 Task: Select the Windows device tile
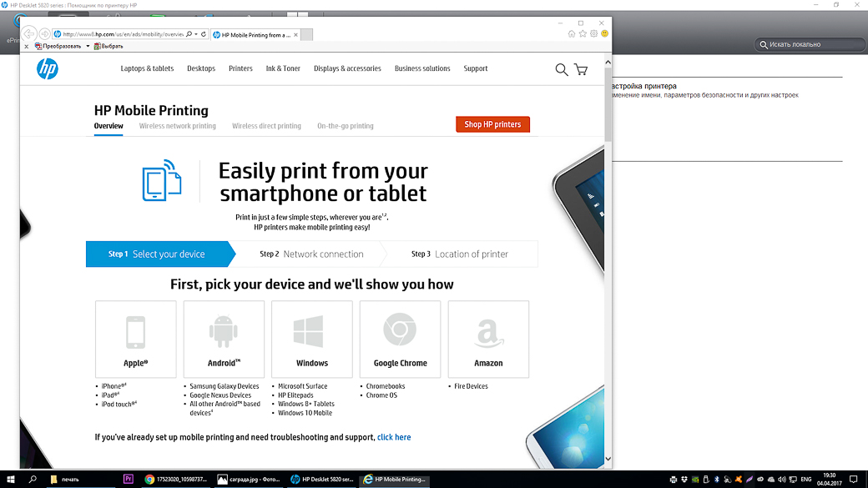coord(311,340)
